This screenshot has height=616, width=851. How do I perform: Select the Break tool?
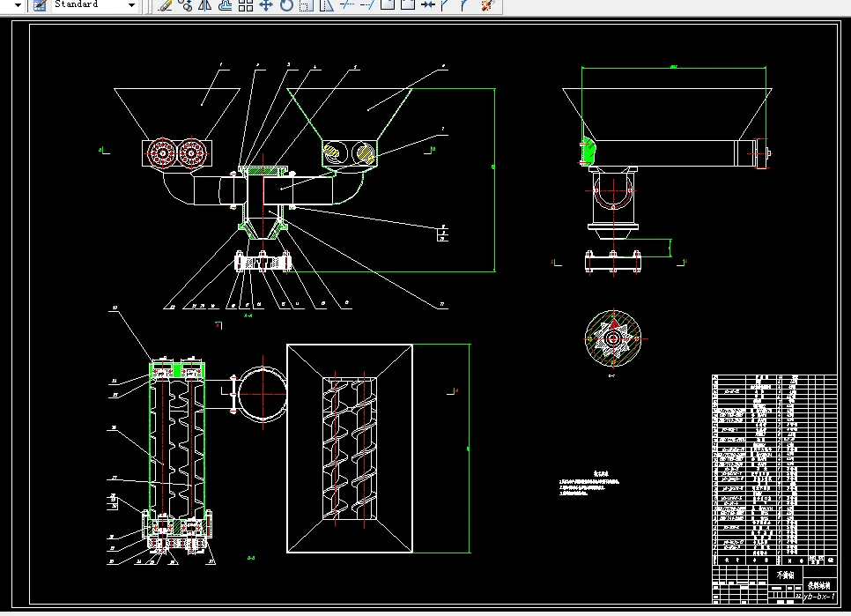408,5
